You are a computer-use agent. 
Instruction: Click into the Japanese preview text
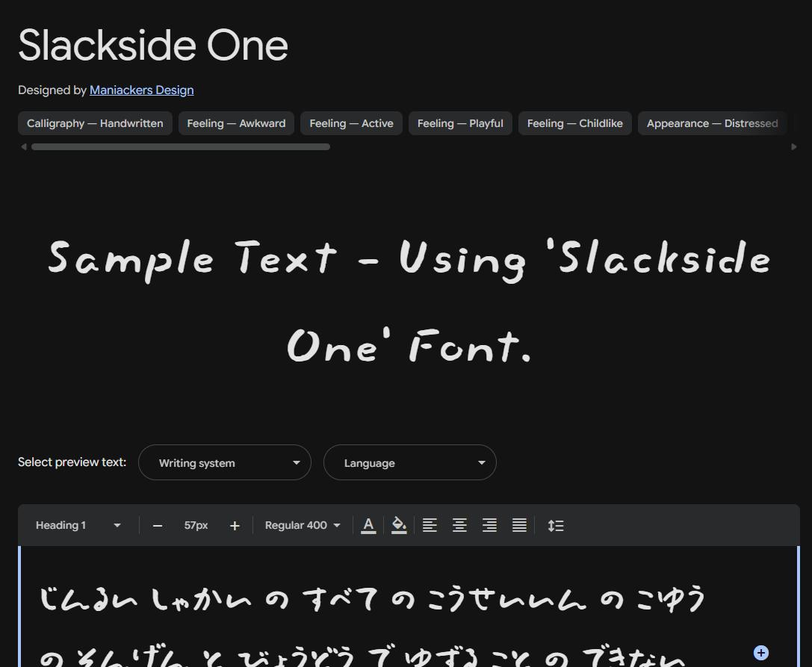[373, 627]
